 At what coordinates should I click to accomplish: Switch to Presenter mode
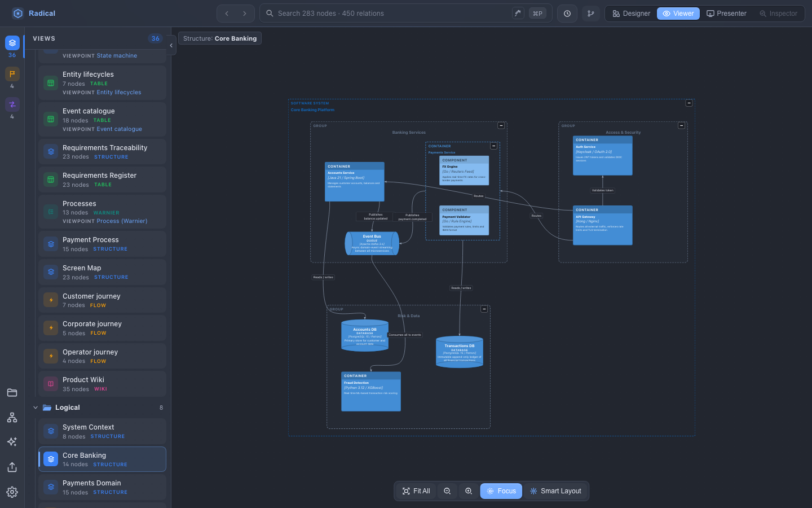tap(727, 14)
